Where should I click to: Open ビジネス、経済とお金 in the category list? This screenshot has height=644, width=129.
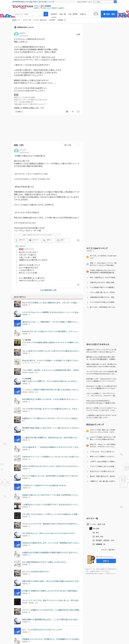(x=98, y=524)
